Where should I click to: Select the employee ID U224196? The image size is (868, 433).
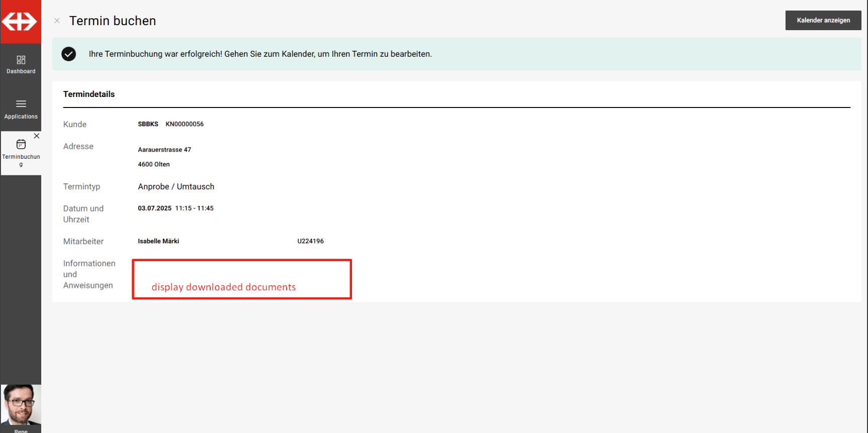point(310,241)
